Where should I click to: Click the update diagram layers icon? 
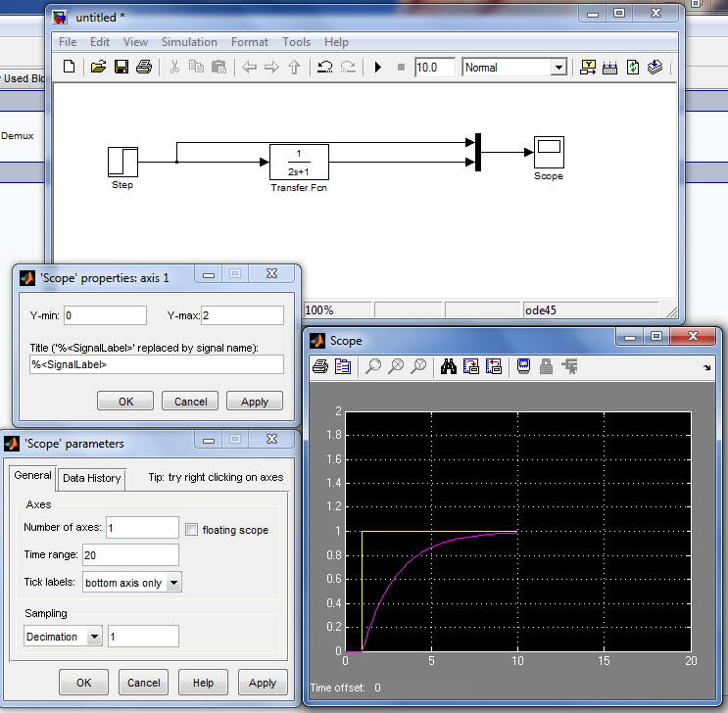pyautogui.click(x=655, y=68)
